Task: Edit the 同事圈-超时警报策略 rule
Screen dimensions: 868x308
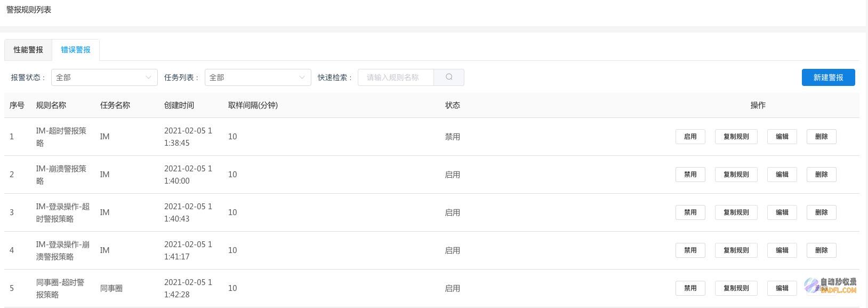Action: (x=782, y=288)
